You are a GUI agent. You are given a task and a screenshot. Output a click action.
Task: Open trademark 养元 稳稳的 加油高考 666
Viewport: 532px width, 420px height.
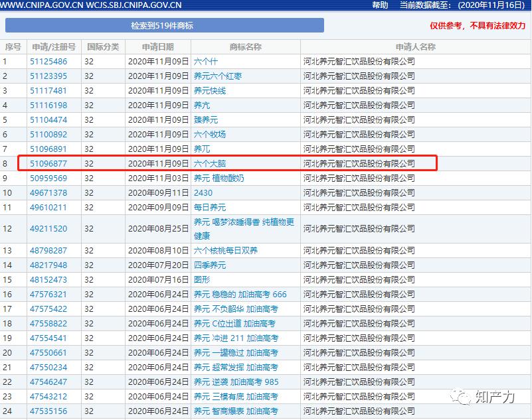pos(240,294)
